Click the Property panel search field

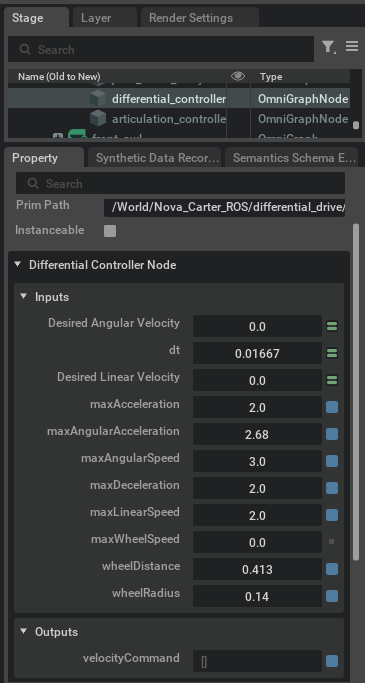[180, 183]
